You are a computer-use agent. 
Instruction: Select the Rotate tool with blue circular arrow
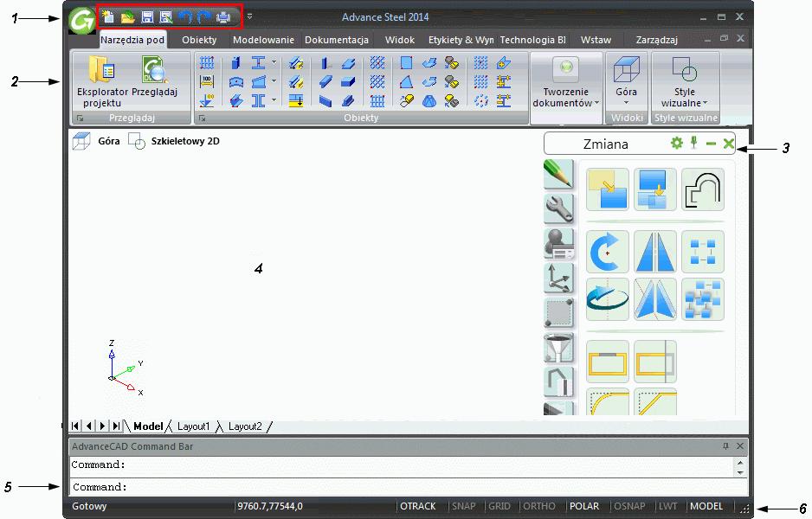[x=608, y=252]
